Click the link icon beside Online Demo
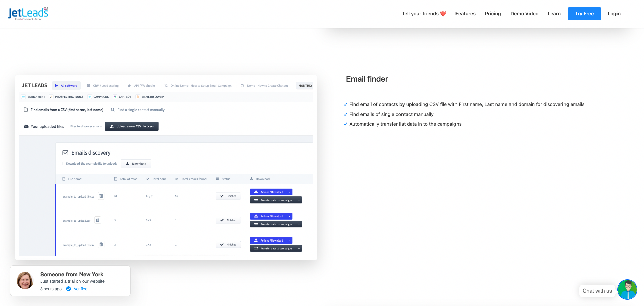 click(x=166, y=86)
